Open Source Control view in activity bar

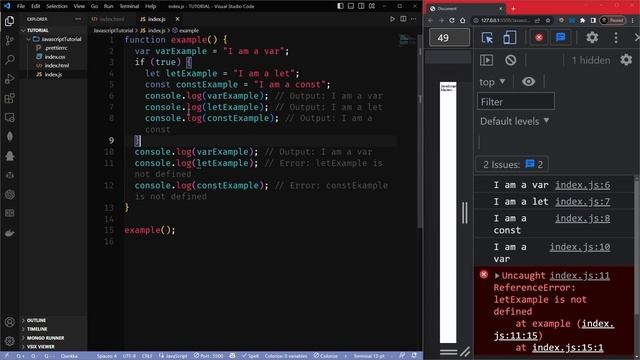[9, 40]
